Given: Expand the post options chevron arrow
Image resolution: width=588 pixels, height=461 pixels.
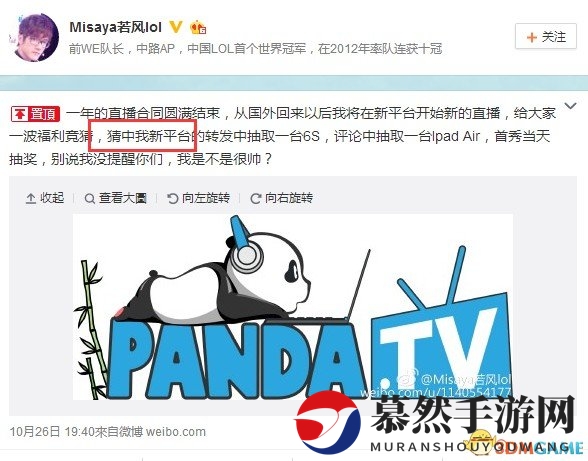Looking at the screenshot, I should click(570, 106).
